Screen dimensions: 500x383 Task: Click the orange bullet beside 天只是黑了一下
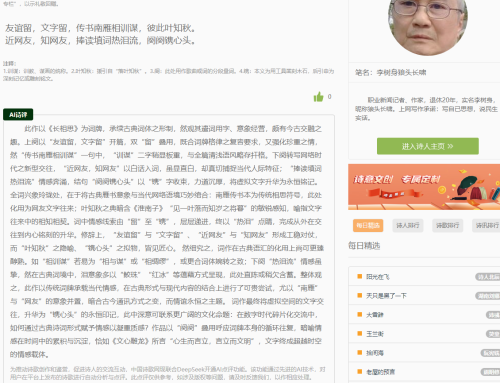pyautogui.click(x=360, y=295)
